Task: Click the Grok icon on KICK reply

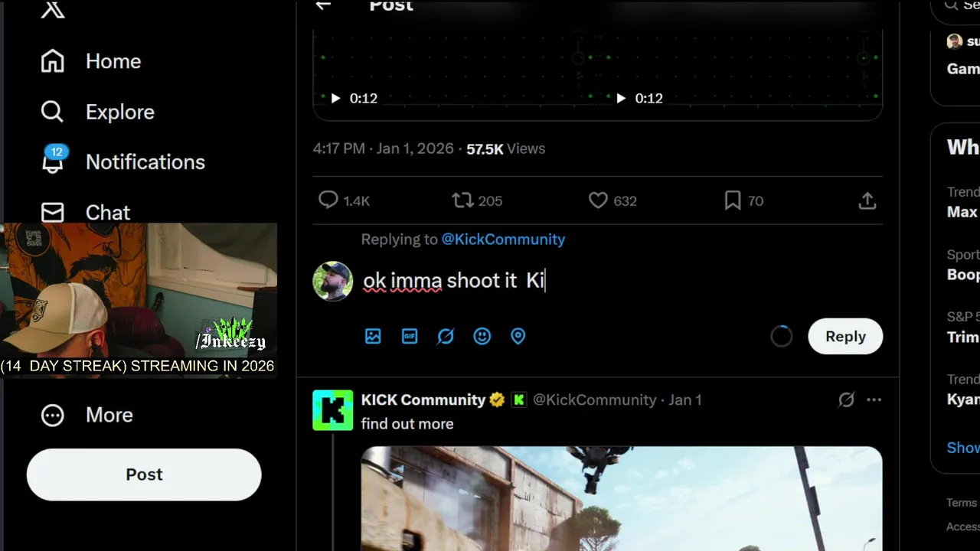Action: 846,399
